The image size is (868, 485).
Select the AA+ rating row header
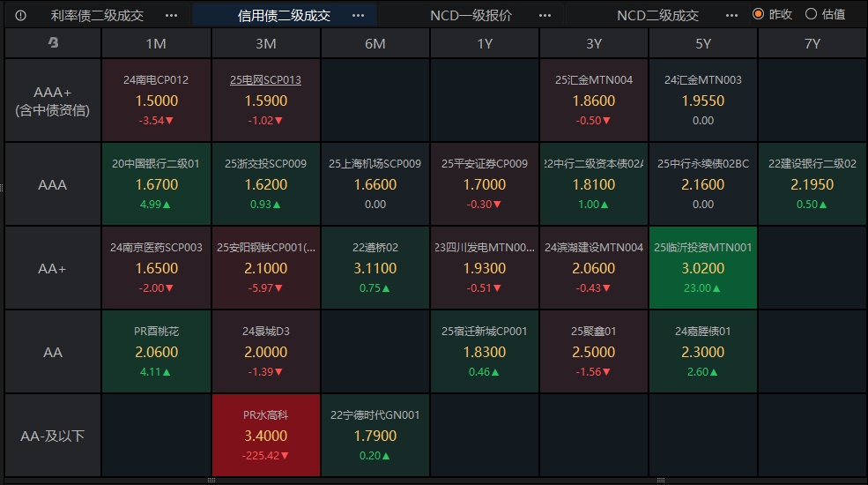tap(53, 268)
